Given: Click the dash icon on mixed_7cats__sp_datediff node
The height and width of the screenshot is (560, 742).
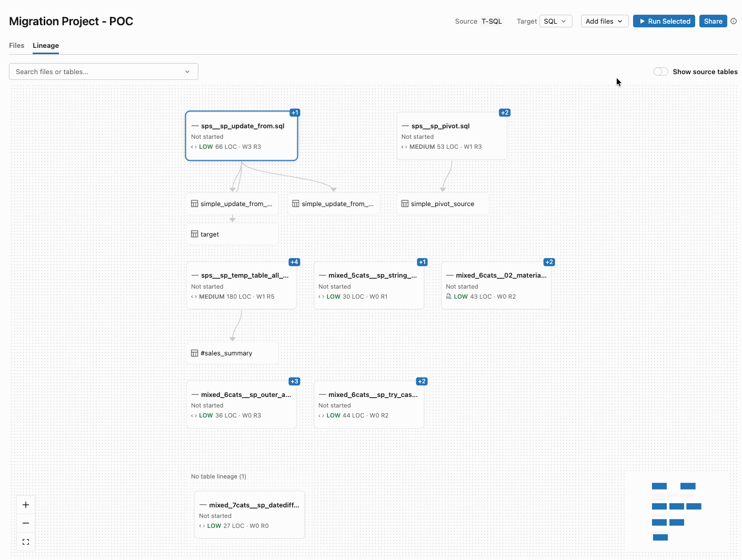Looking at the screenshot, I should [203, 505].
